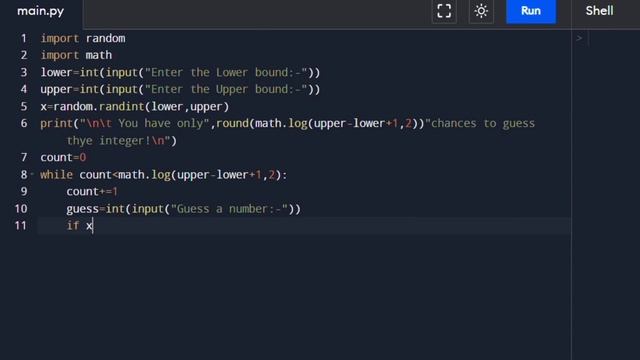
Task: Switch to the Shell tab
Action: pyautogui.click(x=599, y=11)
